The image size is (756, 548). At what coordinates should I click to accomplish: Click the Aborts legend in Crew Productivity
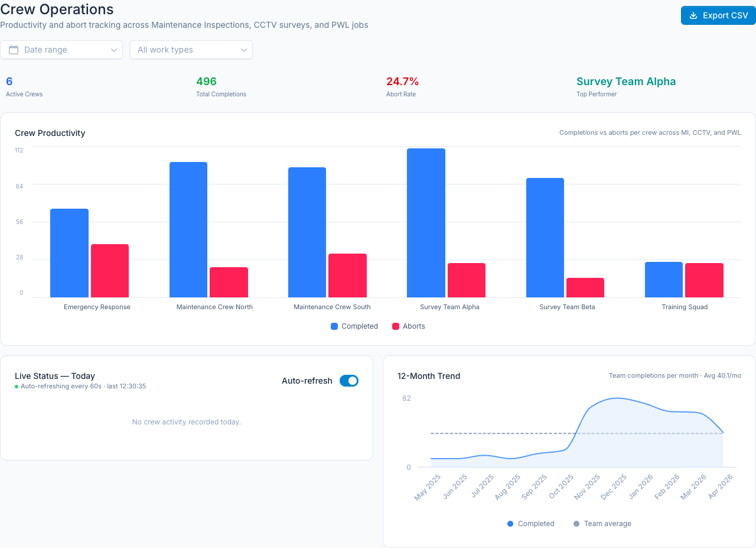pyautogui.click(x=409, y=326)
